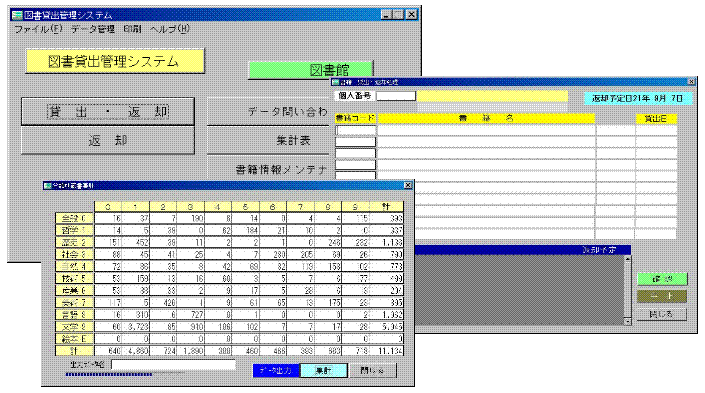
Task: Select the 文学 9 row header
Action: (x=75, y=327)
